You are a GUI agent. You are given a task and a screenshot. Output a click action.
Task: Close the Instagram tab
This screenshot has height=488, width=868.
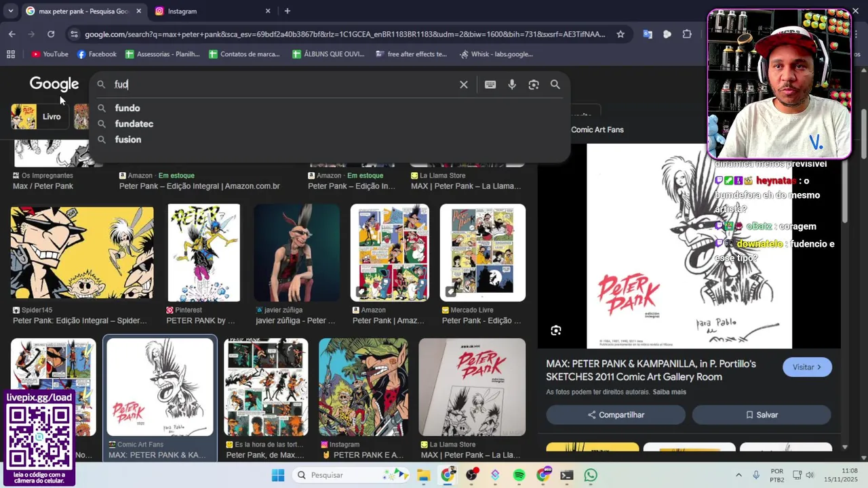click(268, 11)
